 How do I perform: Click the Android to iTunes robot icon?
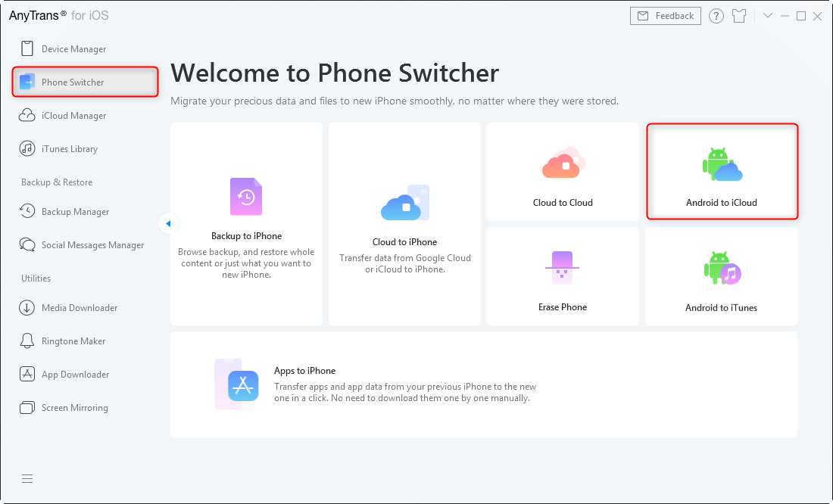(x=722, y=268)
